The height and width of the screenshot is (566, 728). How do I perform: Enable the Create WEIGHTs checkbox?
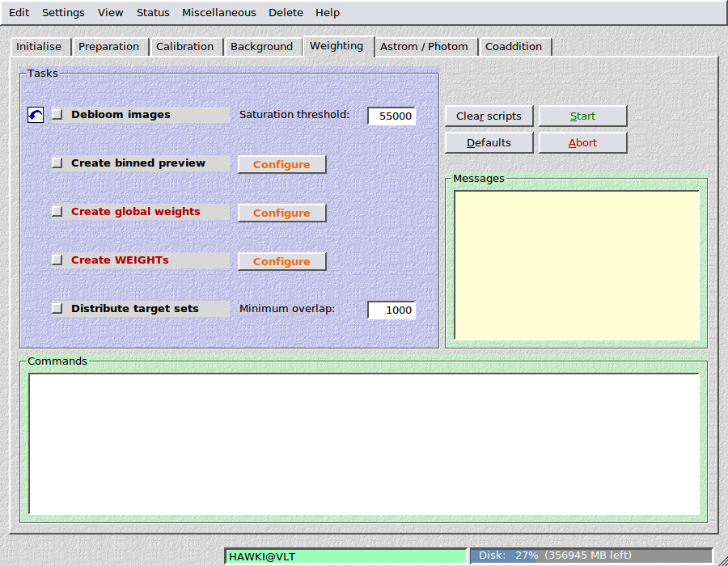57,260
